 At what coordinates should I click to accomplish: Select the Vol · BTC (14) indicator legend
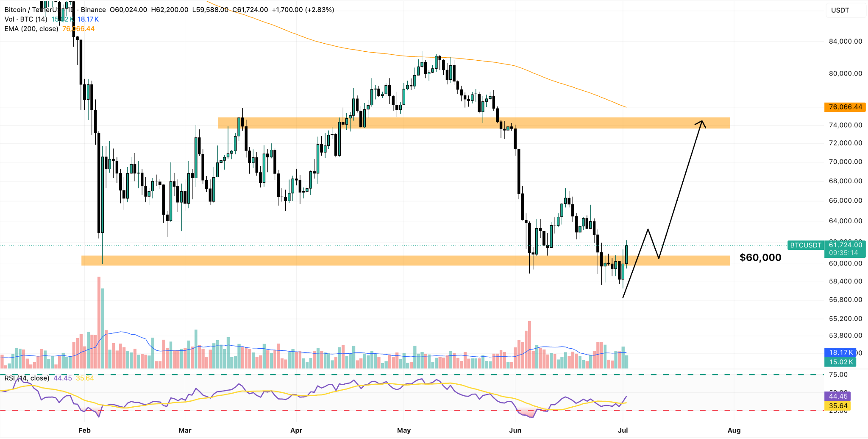[26, 19]
